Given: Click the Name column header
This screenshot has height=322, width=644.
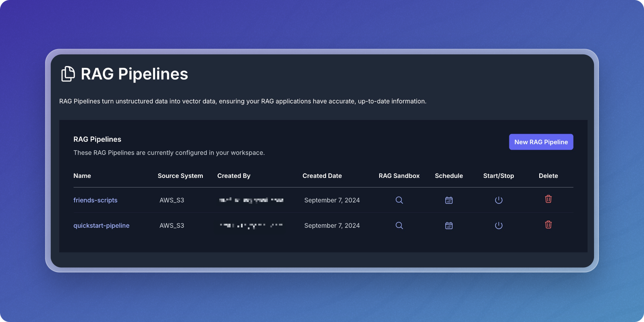Looking at the screenshot, I should click(82, 176).
